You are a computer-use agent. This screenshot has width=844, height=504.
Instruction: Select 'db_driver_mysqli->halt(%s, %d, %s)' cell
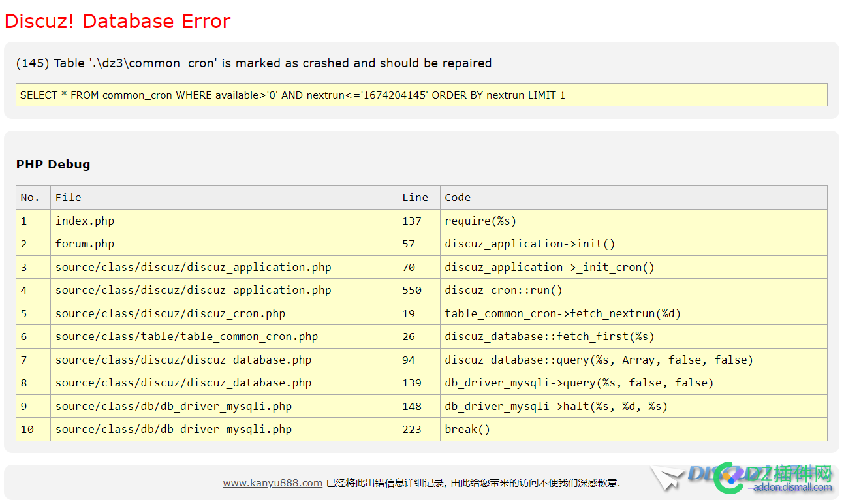click(634, 406)
